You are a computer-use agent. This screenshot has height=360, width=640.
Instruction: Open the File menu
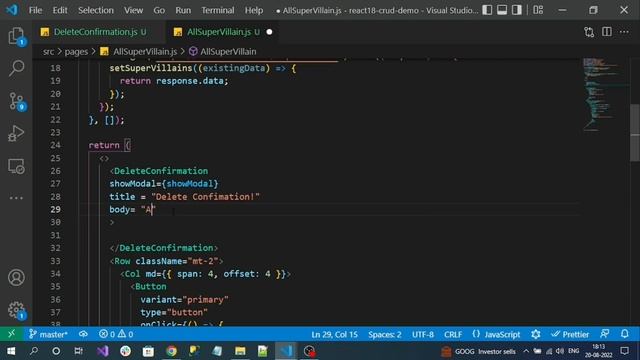pyautogui.click(x=36, y=10)
